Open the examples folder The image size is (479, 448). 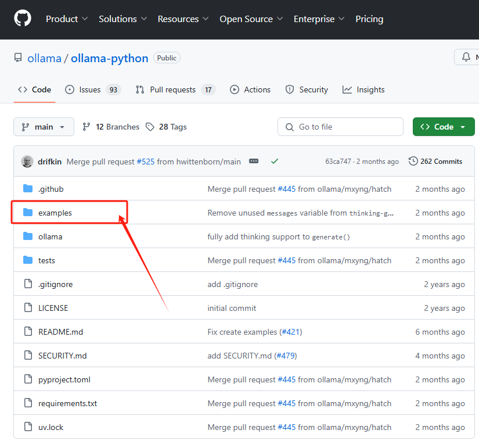tap(55, 213)
